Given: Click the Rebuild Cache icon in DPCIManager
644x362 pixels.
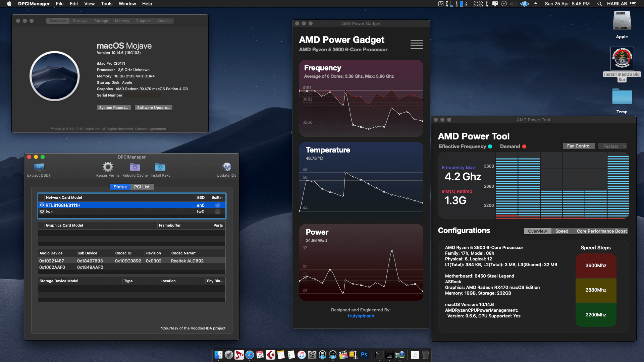Looking at the screenshot, I should [135, 167].
